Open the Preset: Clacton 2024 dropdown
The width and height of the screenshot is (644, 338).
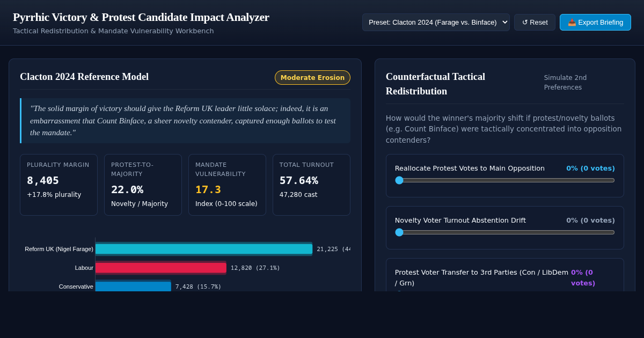point(436,23)
